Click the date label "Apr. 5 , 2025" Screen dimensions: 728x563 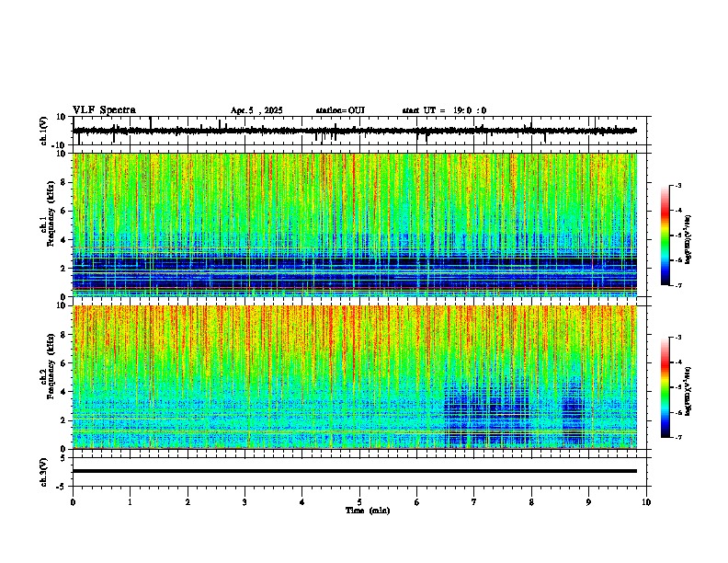256,110
